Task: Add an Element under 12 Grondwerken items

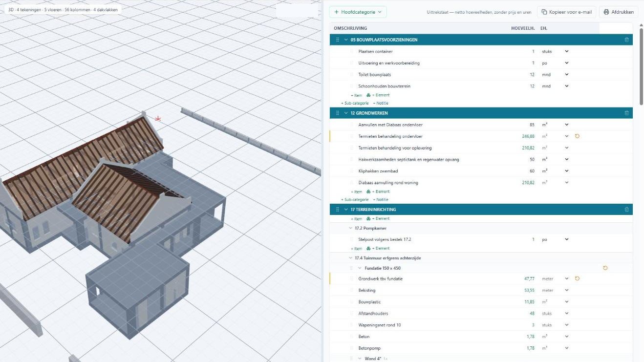Action: coord(378,192)
